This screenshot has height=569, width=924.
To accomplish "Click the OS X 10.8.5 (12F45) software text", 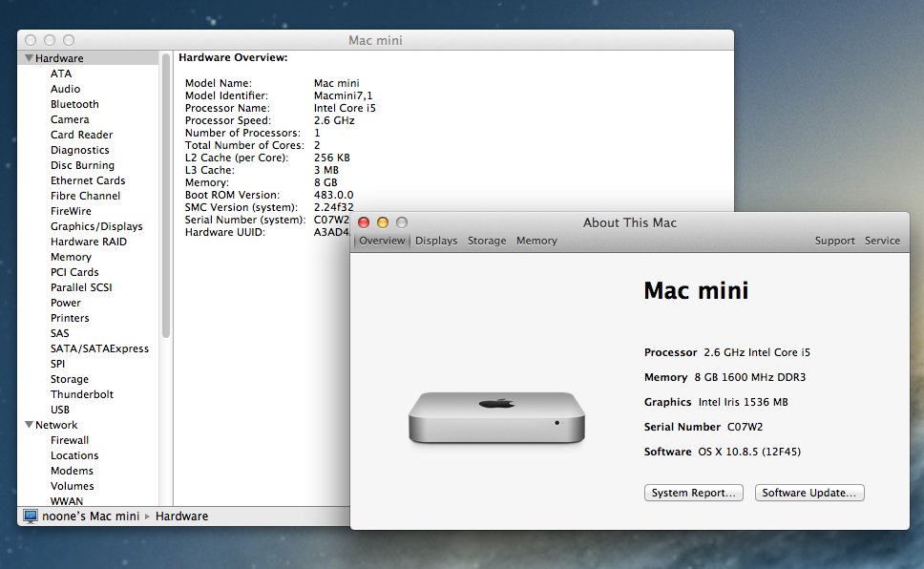I will tap(749, 452).
